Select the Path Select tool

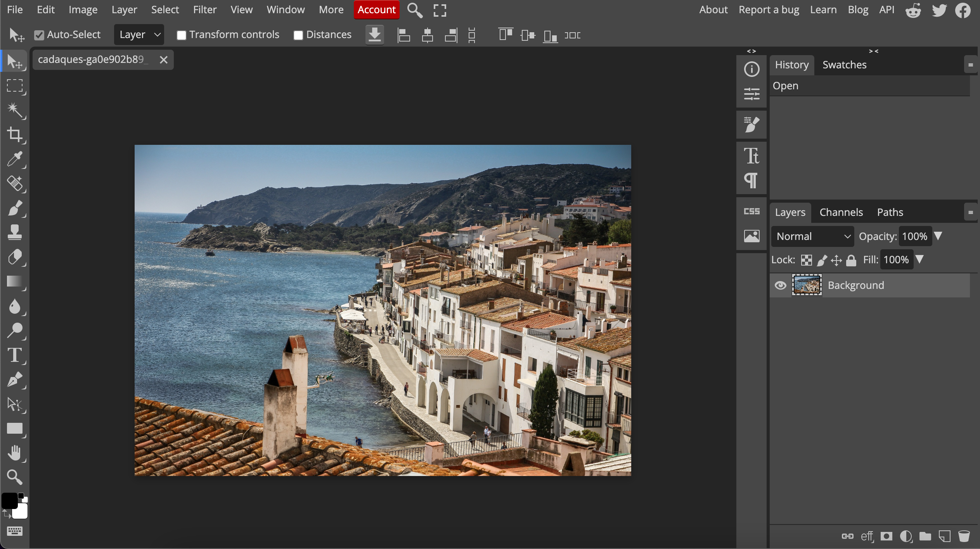(15, 404)
